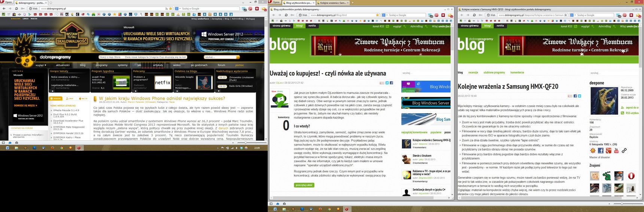
Task: Open Word from the left taskbar
Action: coord(7,148)
